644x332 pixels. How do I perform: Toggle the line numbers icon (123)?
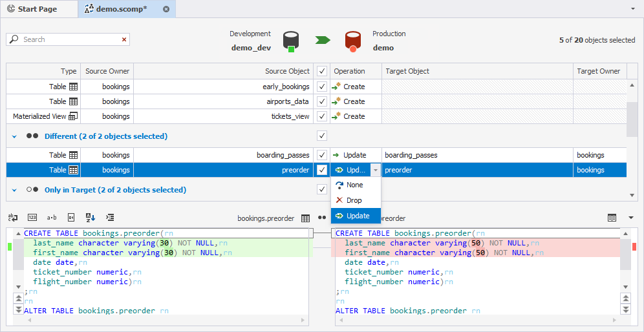point(32,218)
